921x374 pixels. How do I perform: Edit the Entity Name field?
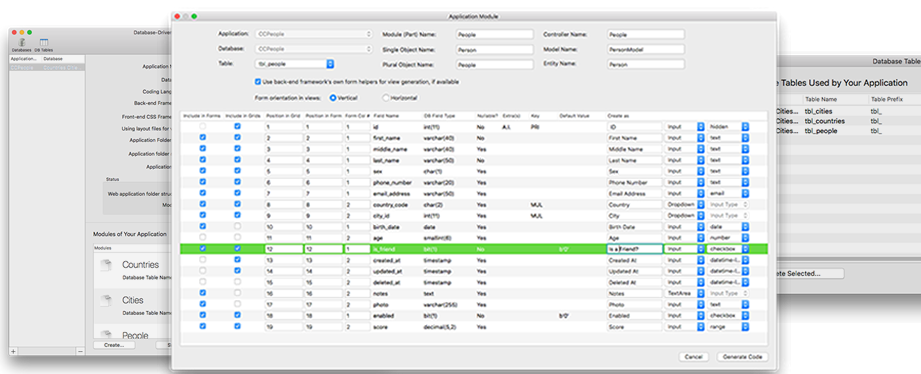pyautogui.click(x=646, y=64)
